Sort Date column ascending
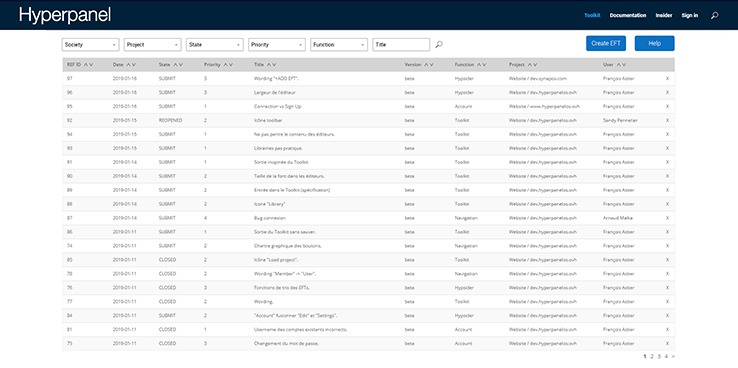This screenshot has width=738, height=368. 128,64
